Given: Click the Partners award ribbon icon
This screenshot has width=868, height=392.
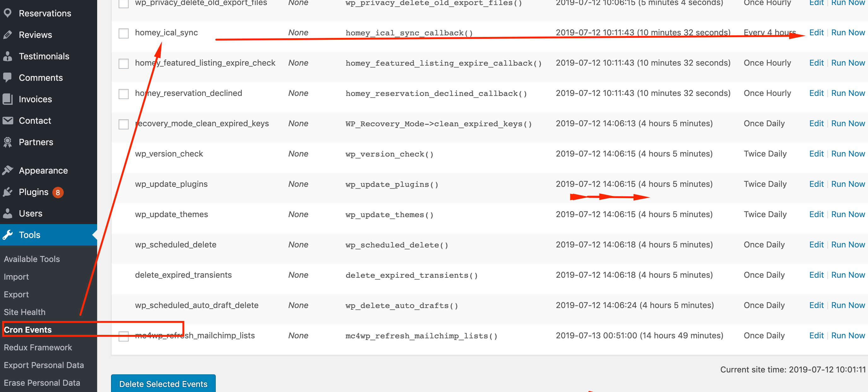Looking at the screenshot, I should [8, 142].
